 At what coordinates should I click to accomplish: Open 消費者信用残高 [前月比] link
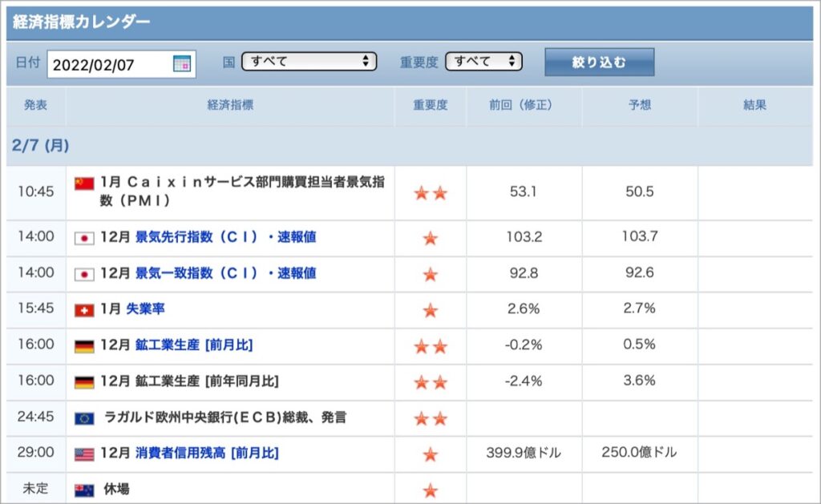point(207,453)
